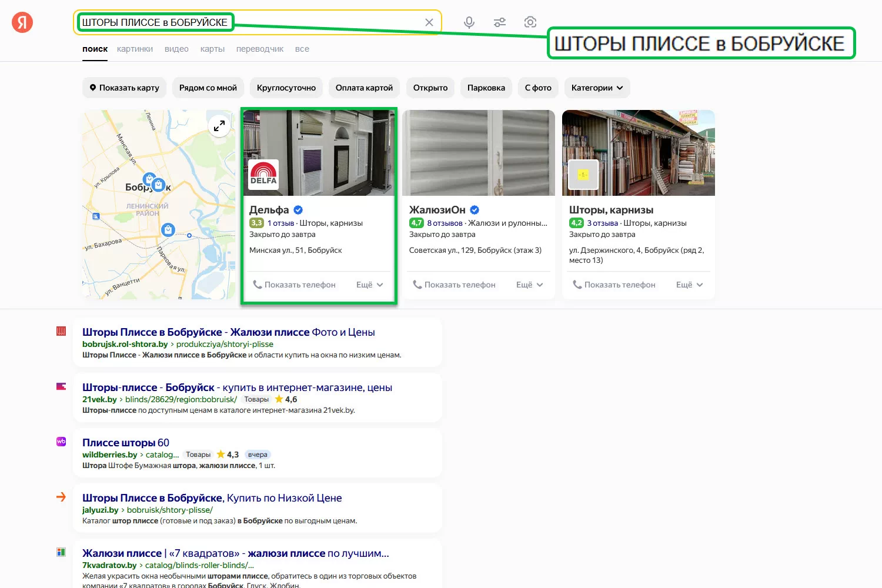
Task: Start voice search with microphone icon
Action: click(469, 22)
